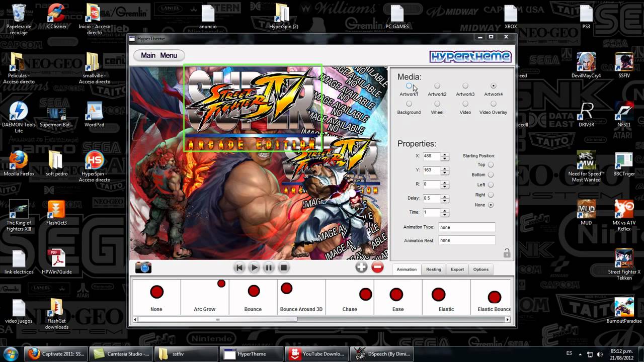Click the R rotation stepper arrows
This screenshot has width=644, height=362.
444,185
